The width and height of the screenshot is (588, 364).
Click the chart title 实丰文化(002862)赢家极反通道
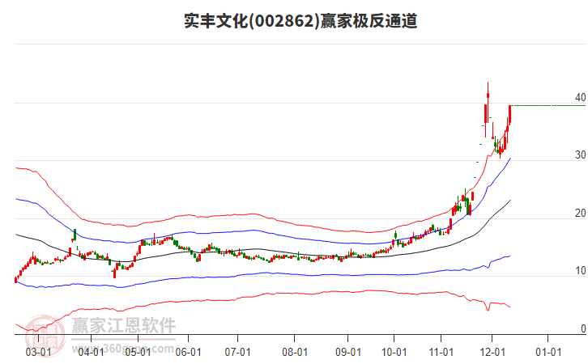pyautogui.click(x=300, y=21)
